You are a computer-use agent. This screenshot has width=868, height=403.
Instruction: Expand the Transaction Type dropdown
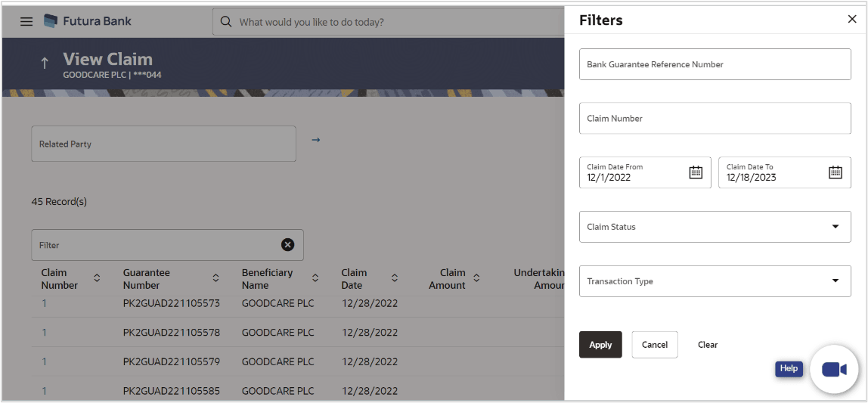835,281
